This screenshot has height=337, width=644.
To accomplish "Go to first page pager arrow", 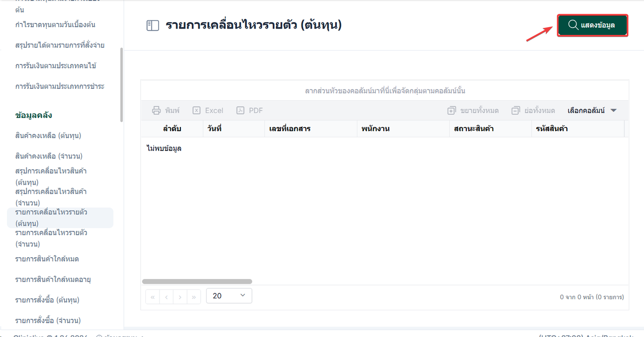I will pos(153,297).
